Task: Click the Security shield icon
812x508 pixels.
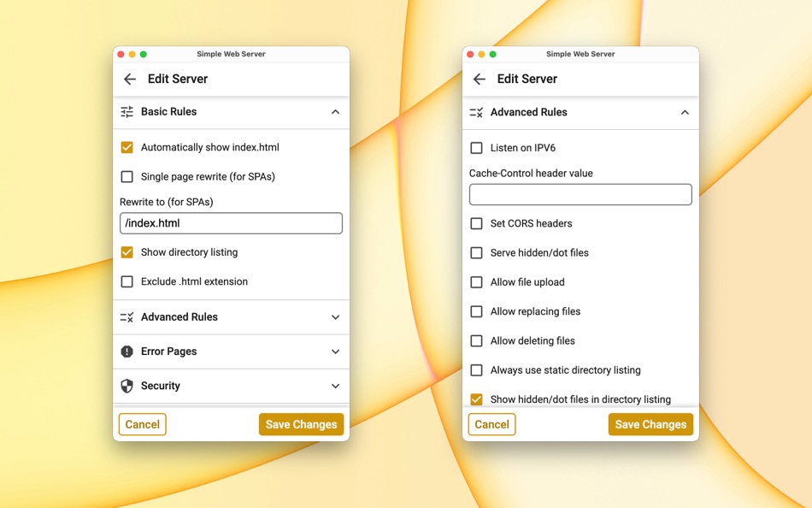Action: [127, 386]
